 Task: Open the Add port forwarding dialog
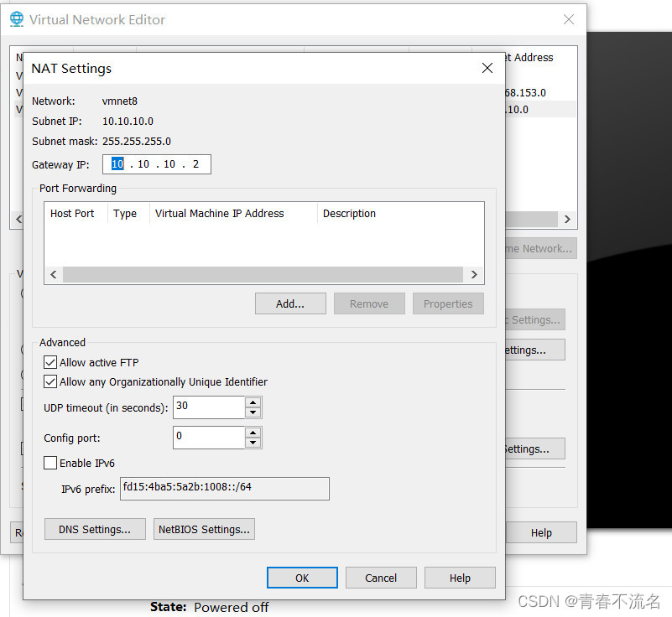[x=290, y=303]
